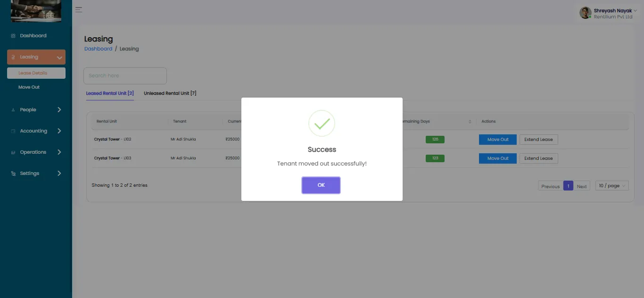The width and height of the screenshot is (644, 298).
Task: Click the Search here input field
Action: [125, 76]
